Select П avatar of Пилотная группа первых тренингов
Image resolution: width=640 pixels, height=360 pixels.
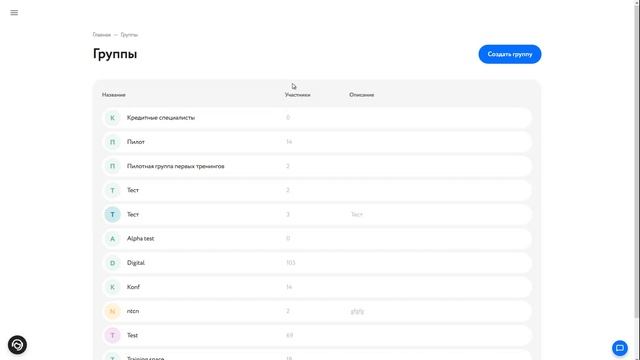pyautogui.click(x=113, y=166)
